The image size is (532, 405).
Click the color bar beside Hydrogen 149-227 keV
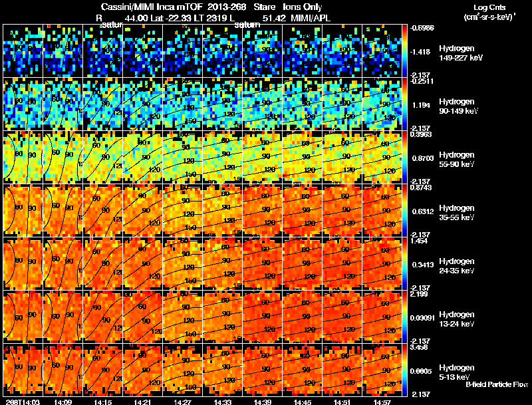(405, 51)
